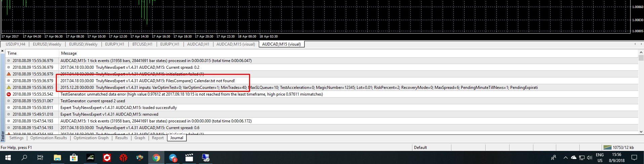Launch File Explorer from taskbar
This screenshot has width=644, height=164.
tap(57, 158)
